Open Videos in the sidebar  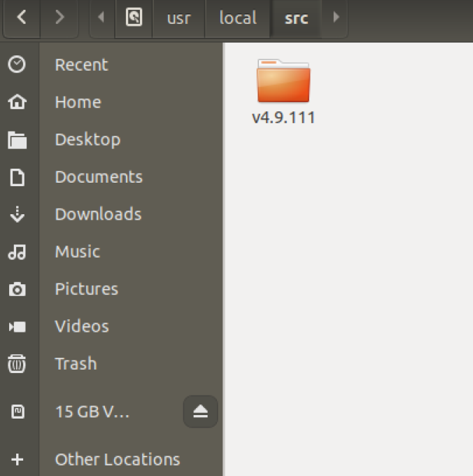(82, 326)
